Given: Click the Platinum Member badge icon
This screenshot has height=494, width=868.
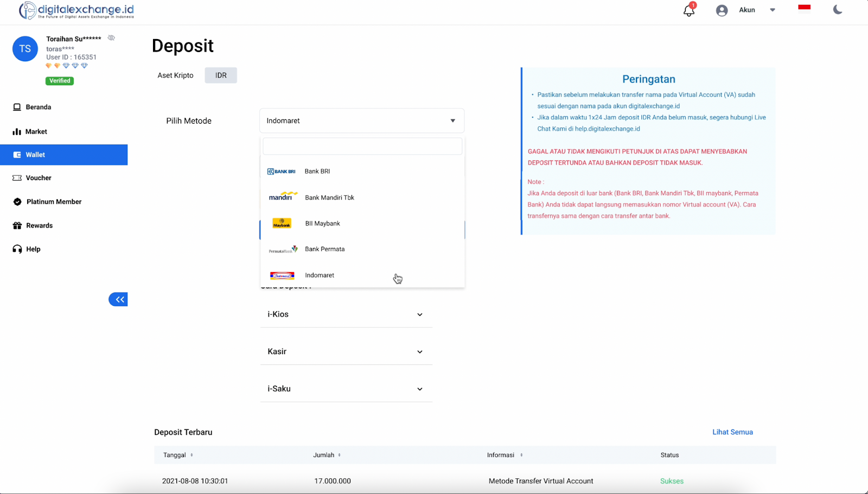Looking at the screenshot, I should point(17,202).
